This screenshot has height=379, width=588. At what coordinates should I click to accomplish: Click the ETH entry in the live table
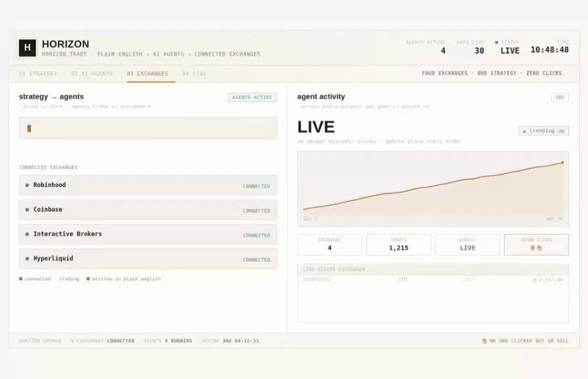pos(402,280)
